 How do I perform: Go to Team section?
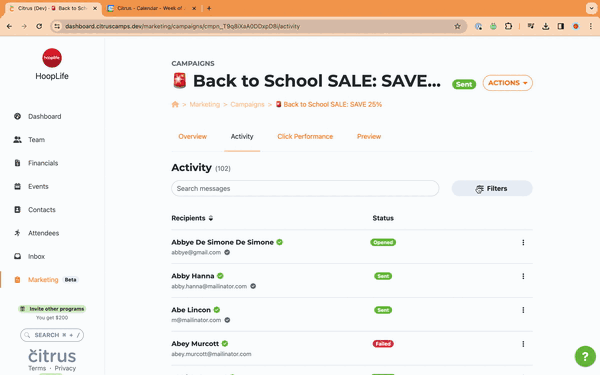pos(36,140)
